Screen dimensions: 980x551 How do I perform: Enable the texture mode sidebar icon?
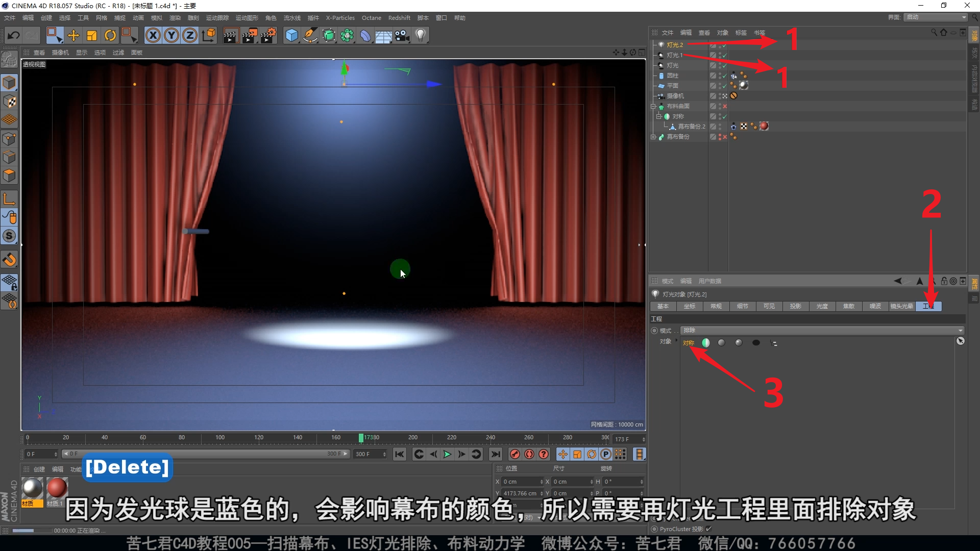click(x=10, y=102)
